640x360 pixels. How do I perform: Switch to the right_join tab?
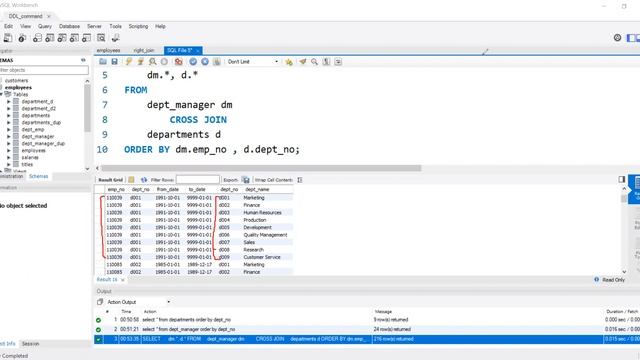point(144,50)
